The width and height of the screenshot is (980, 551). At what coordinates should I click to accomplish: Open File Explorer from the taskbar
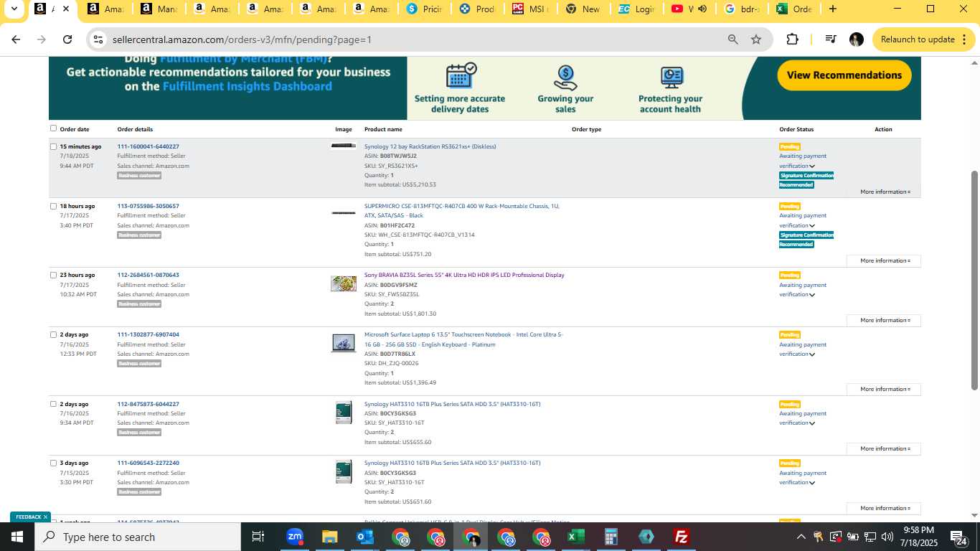coord(329,537)
